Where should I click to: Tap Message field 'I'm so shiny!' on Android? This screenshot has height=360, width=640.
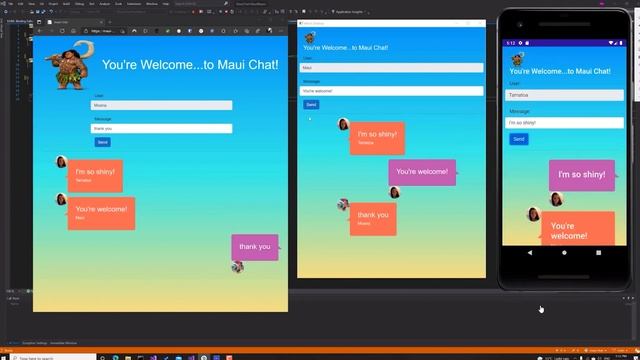(564, 123)
